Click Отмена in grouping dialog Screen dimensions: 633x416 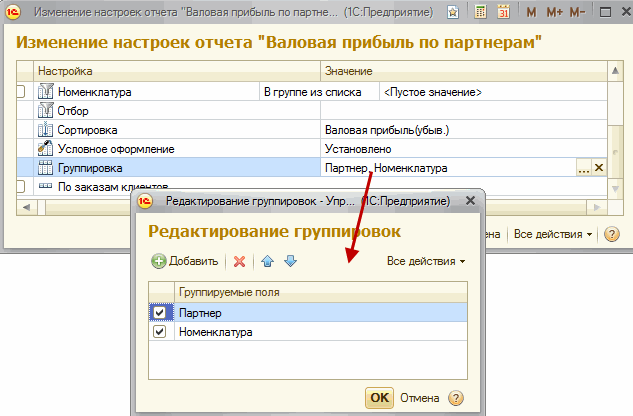pos(419,398)
